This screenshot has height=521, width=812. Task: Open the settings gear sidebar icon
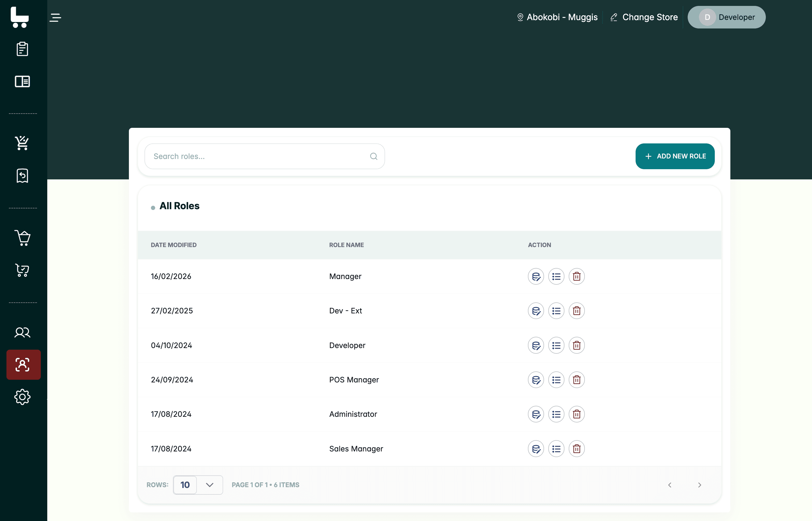tap(22, 397)
